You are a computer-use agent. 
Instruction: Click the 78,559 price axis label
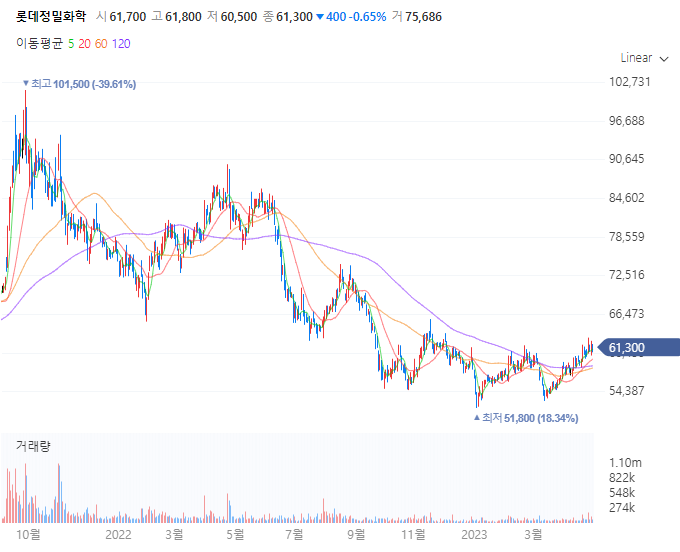point(627,237)
